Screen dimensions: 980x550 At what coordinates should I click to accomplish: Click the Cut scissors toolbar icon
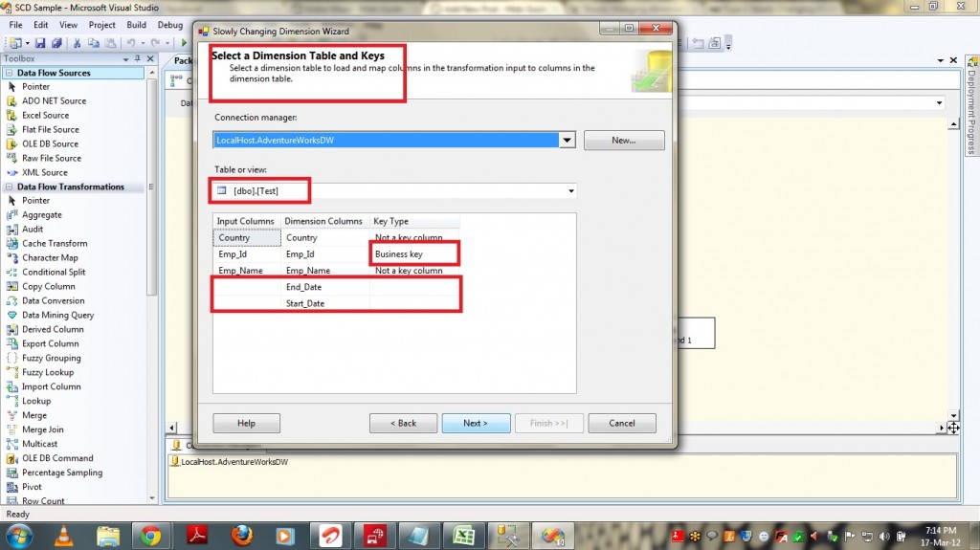point(78,43)
